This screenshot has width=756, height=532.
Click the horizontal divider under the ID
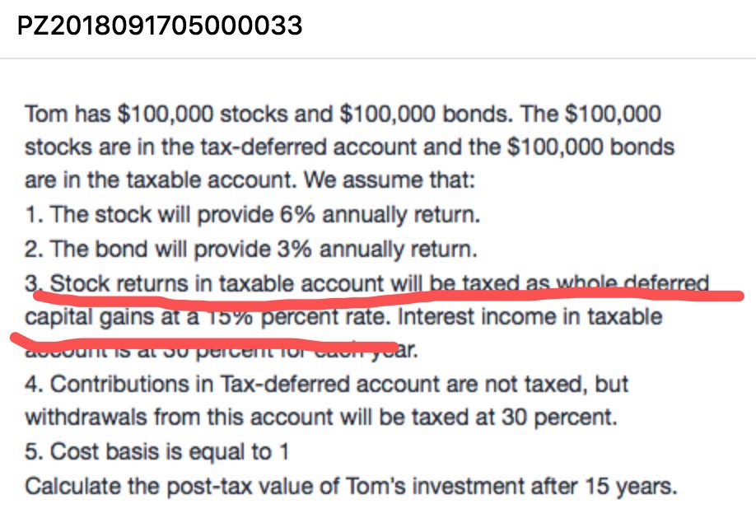coord(378,58)
